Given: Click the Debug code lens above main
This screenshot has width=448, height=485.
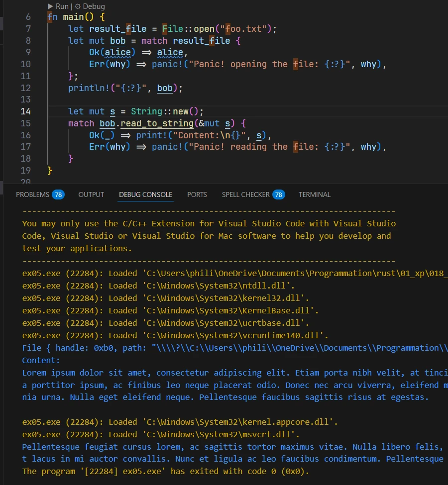Looking at the screenshot, I should coord(90,6).
